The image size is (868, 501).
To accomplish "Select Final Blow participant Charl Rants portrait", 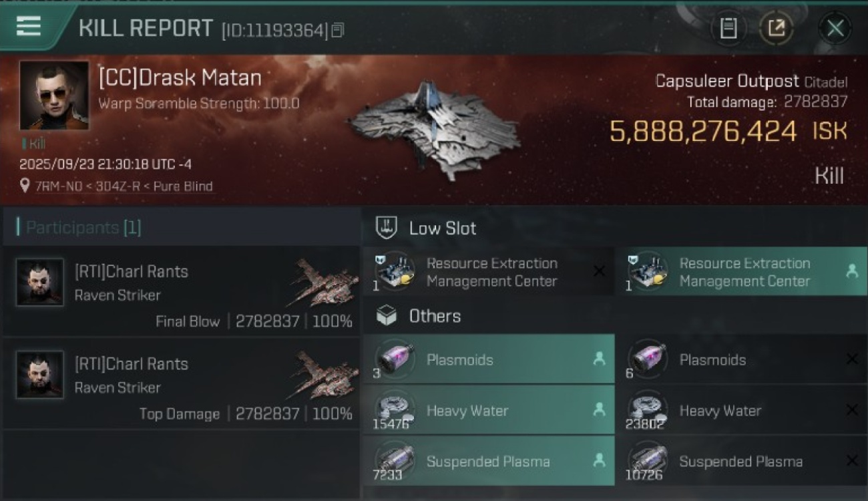I will point(40,283).
